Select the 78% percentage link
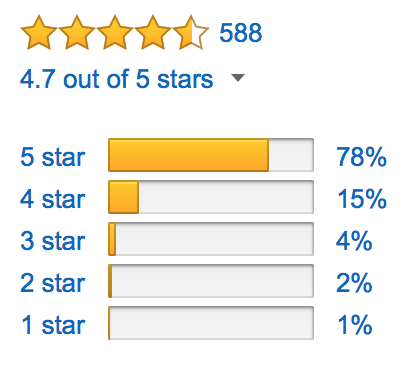The height and width of the screenshot is (366, 408). (x=361, y=157)
